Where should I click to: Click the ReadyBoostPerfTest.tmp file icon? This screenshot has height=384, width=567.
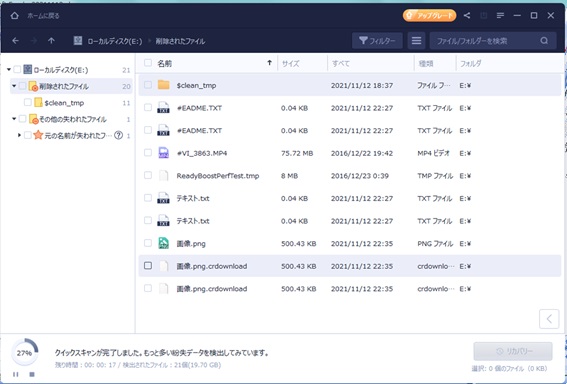click(163, 175)
